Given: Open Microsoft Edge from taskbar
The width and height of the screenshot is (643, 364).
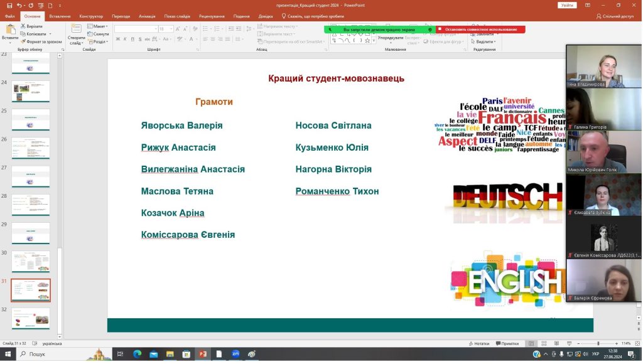Looking at the screenshot, I should (x=137, y=354).
